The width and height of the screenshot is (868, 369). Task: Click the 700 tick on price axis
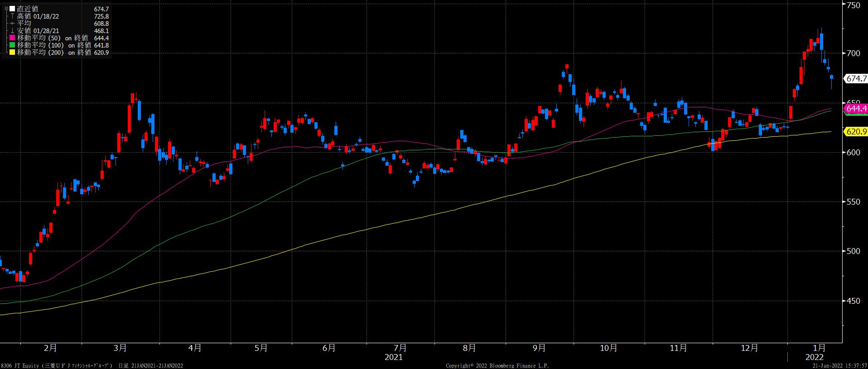point(854,53)
